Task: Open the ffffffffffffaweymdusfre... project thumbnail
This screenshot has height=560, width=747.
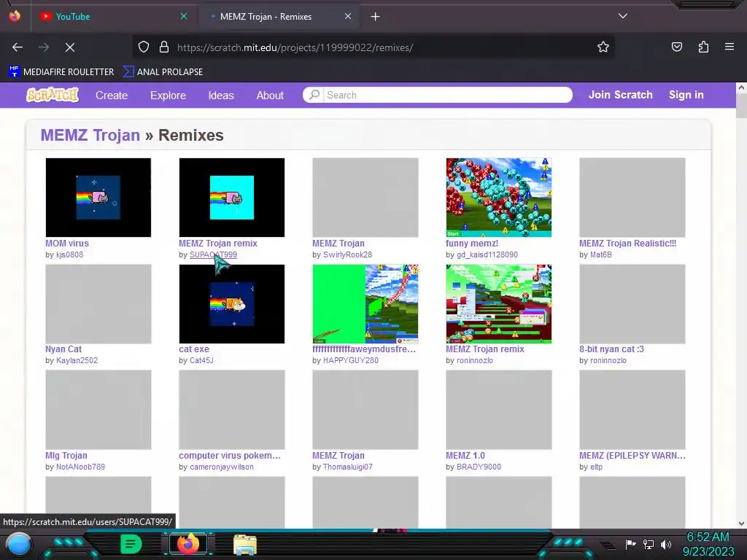Action: tap(365, 304)
